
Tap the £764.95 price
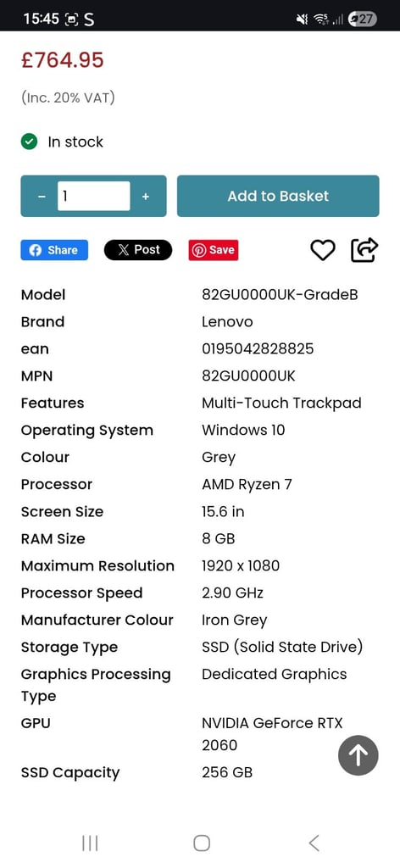click(x=63, y=60)
